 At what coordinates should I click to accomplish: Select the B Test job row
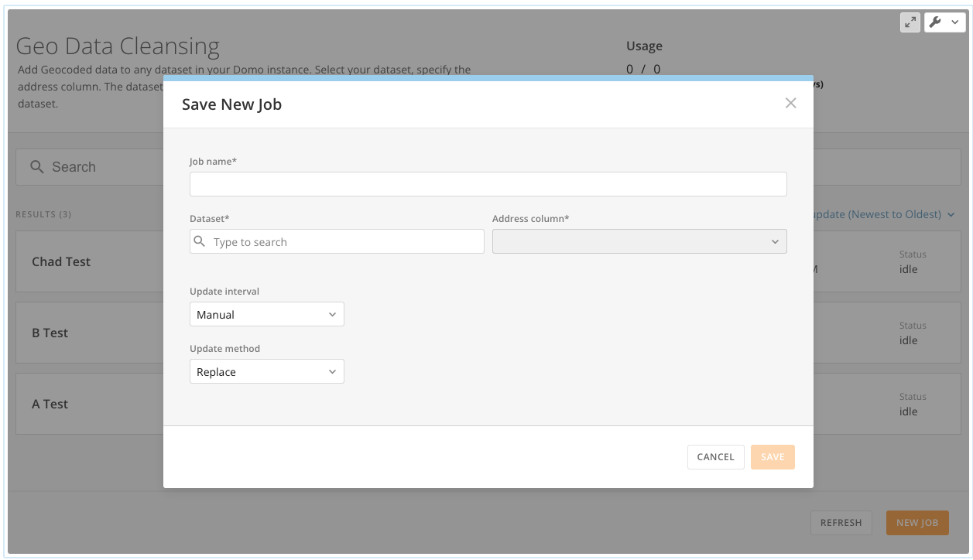point(50,333)
